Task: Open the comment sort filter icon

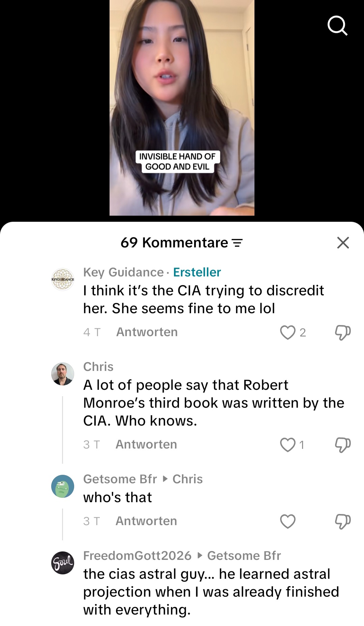Action: click(x=237, y=243)
